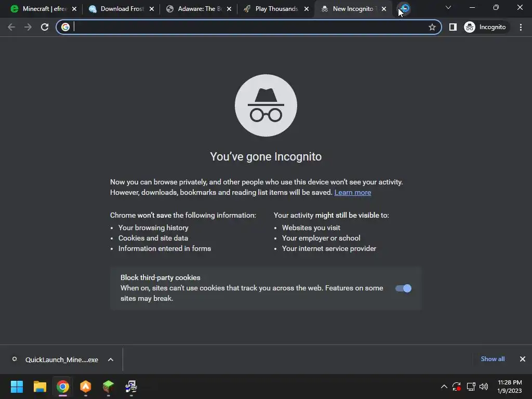532x399 pixels.
Task: Close the downloads bar
Action: [x=523, y=359]
